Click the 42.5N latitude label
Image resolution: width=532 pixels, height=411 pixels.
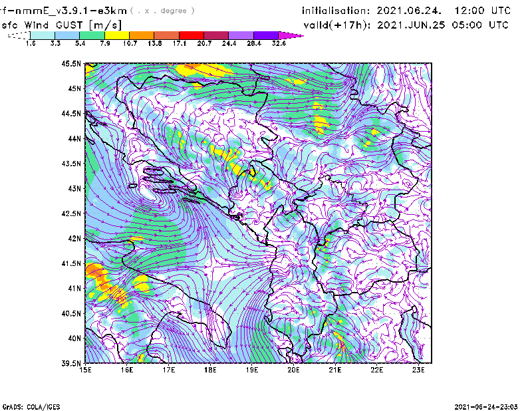pyautogui.click(x=71, y=213)
